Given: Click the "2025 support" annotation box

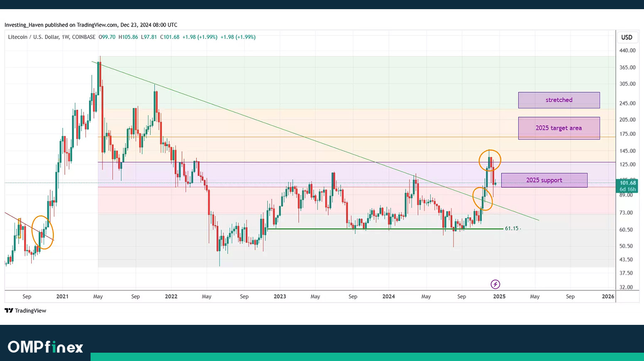Looking at the screenshot, I should pos(544,180).
